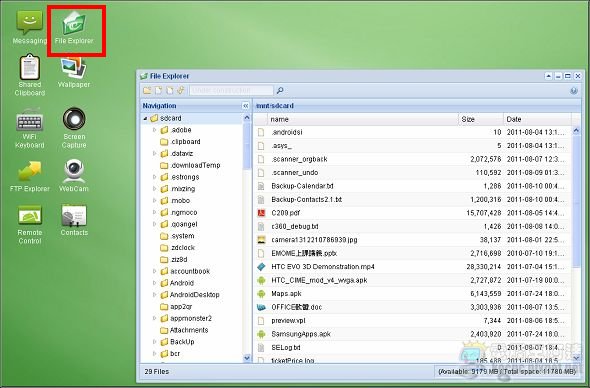
Task: Start the Screen Capture tool
Action: pos(74,128)
